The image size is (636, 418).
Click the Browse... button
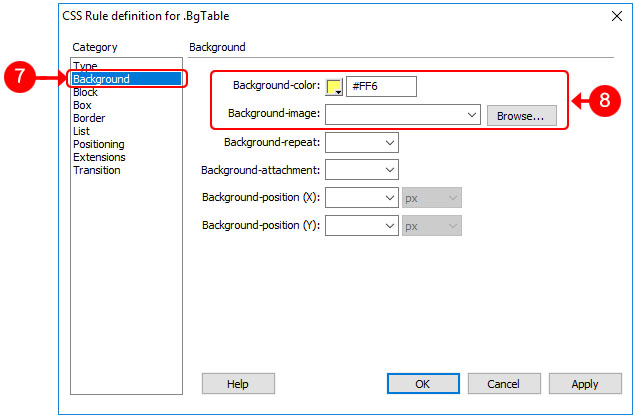(521, 115)
